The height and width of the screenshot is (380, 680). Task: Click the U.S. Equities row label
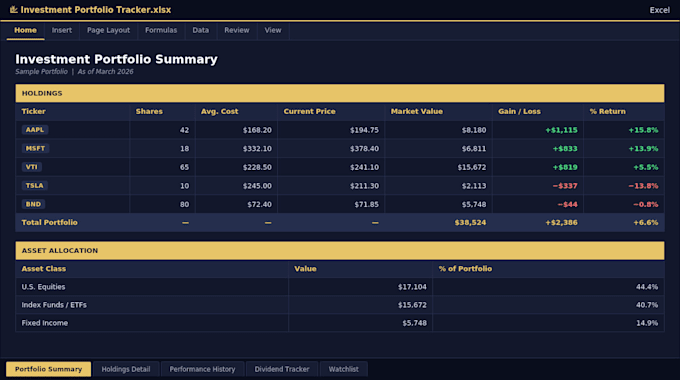click(43, 287)
